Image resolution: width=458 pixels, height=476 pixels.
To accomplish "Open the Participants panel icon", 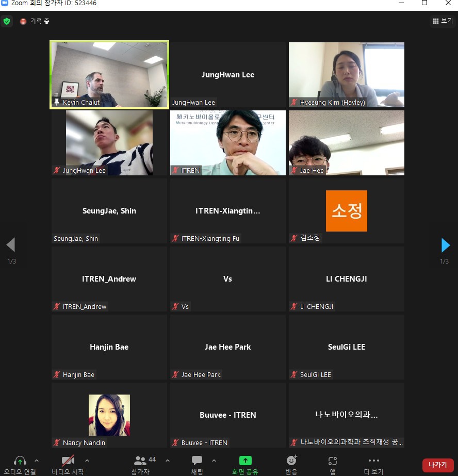I will [140, 461].
